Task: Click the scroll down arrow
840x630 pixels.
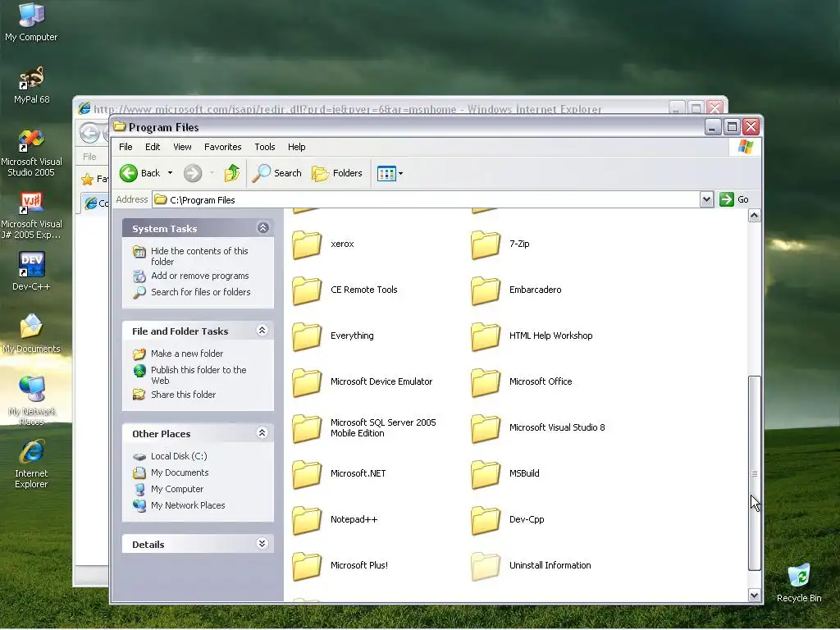Action: pyautogui.click(x=755, y=596)
